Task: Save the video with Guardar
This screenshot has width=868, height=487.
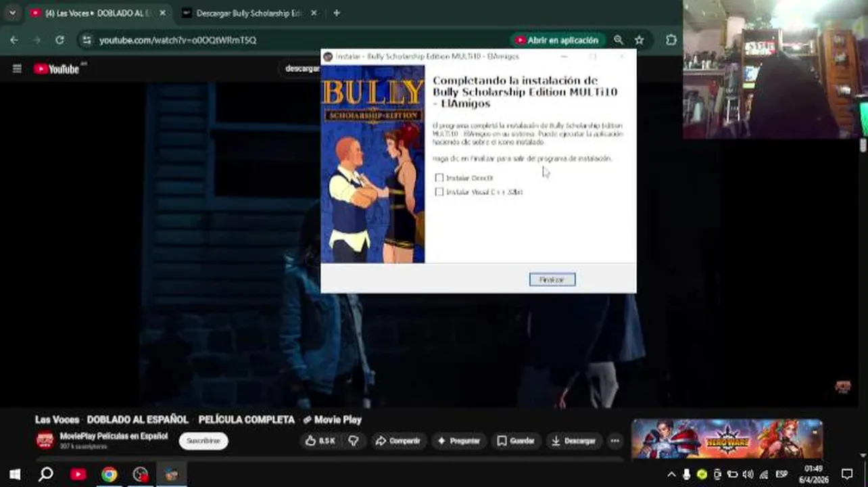Action: tap(516, 441)
